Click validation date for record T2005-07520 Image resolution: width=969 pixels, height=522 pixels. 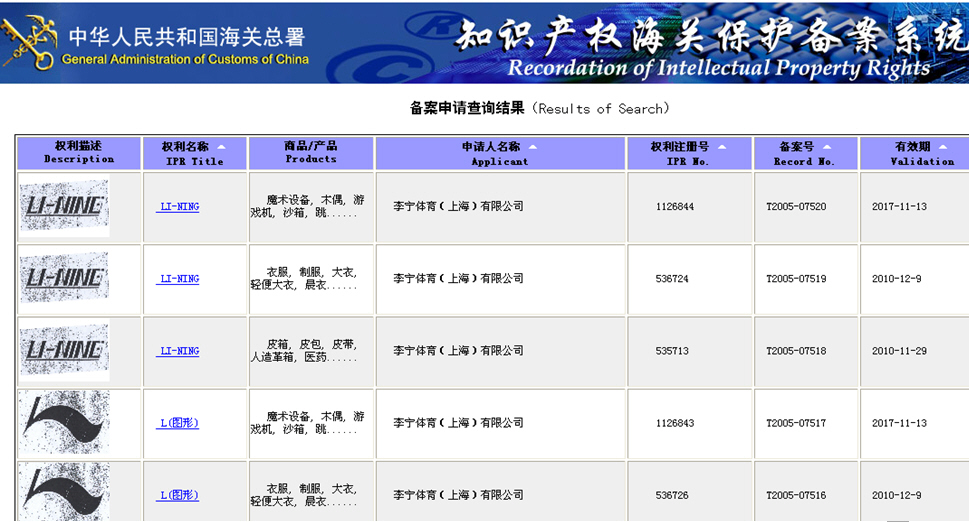(x=899, y=206)
